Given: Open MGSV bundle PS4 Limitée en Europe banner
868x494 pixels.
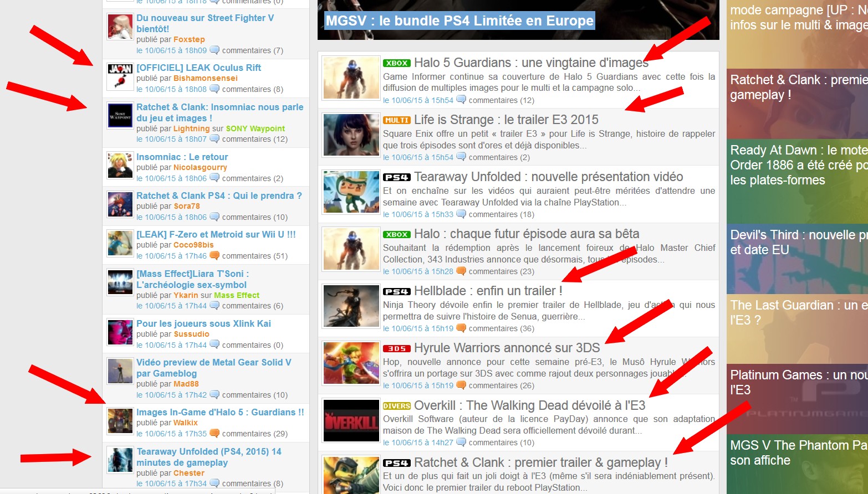Looking at the screenshot, I should tap(459, 21).
